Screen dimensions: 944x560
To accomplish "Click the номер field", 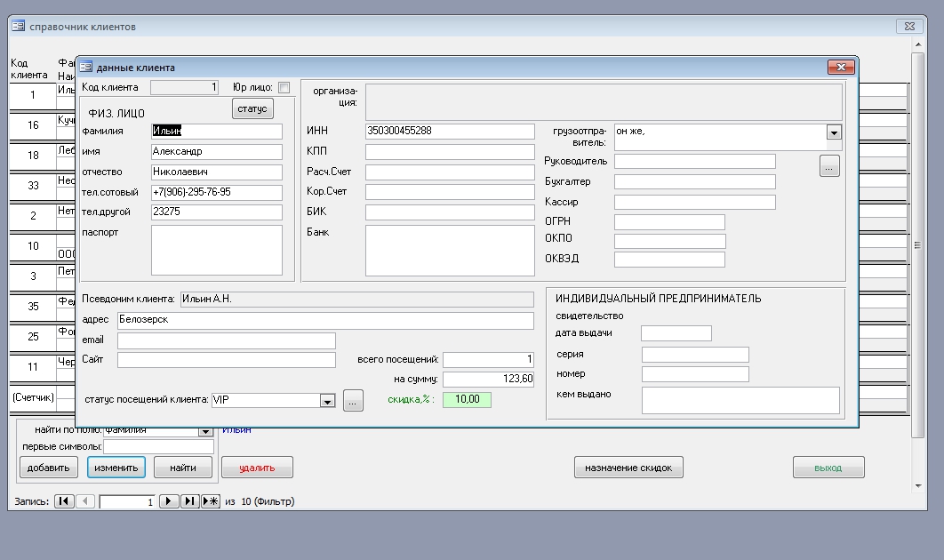I will point(695,374).
